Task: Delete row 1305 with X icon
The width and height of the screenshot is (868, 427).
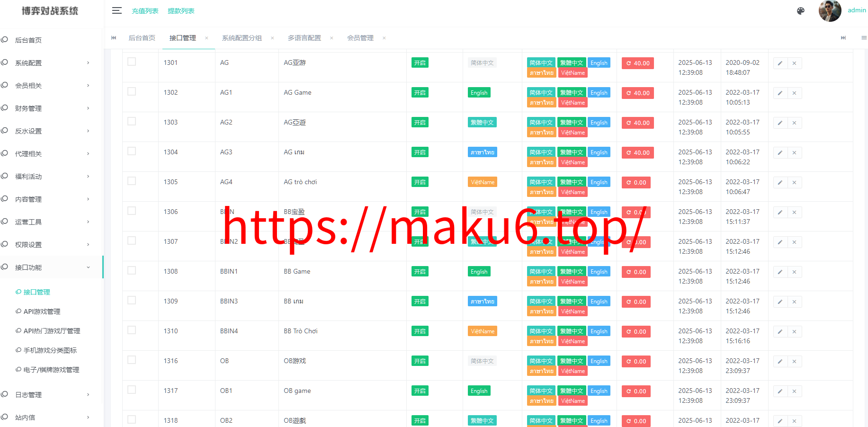Action: pos(794,182)
